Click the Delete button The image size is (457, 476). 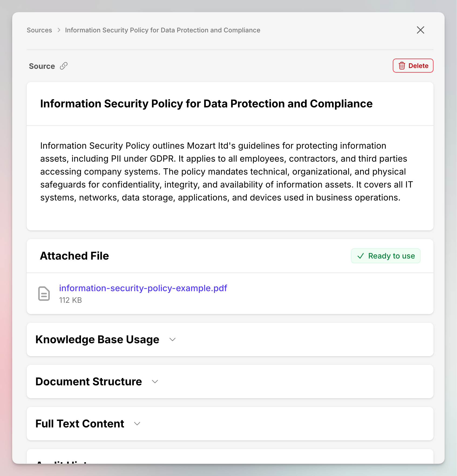click(x=413, y=66)
